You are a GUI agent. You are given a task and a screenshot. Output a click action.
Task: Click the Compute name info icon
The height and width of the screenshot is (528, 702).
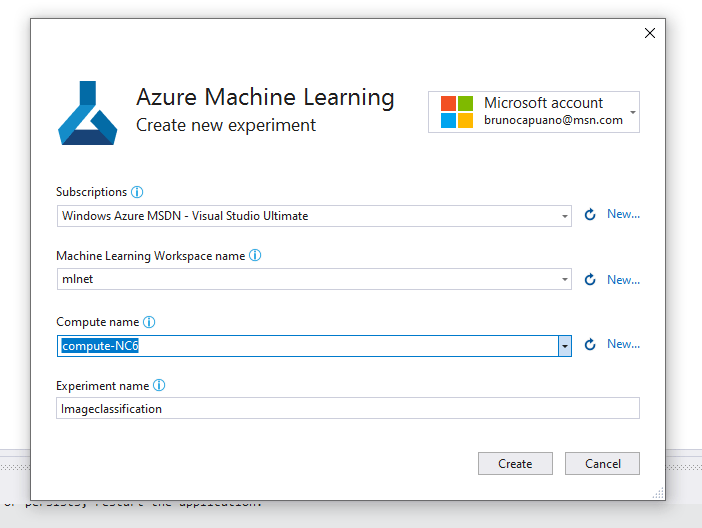[x=150, y=322]
